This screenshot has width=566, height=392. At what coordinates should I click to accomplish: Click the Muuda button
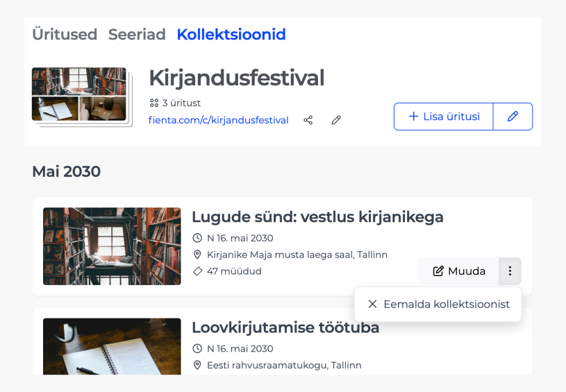[459, 271]
